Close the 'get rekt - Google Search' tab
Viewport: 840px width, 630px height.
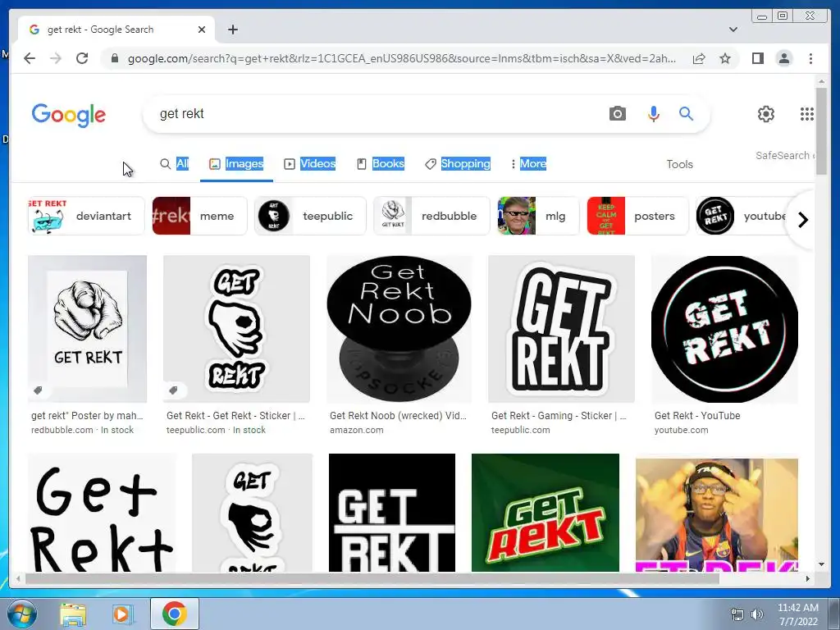[202, 30]
